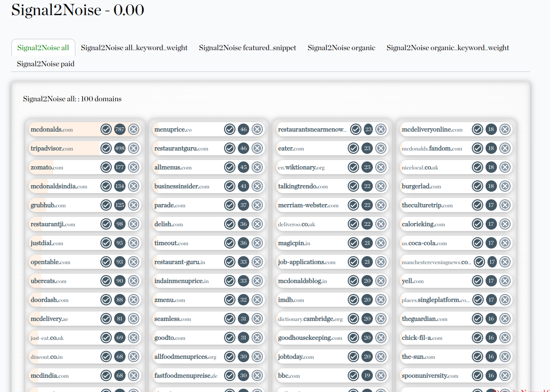Remove mcdonalds.com using the X icon
The image size is (550, 392).
pos(134,129)
